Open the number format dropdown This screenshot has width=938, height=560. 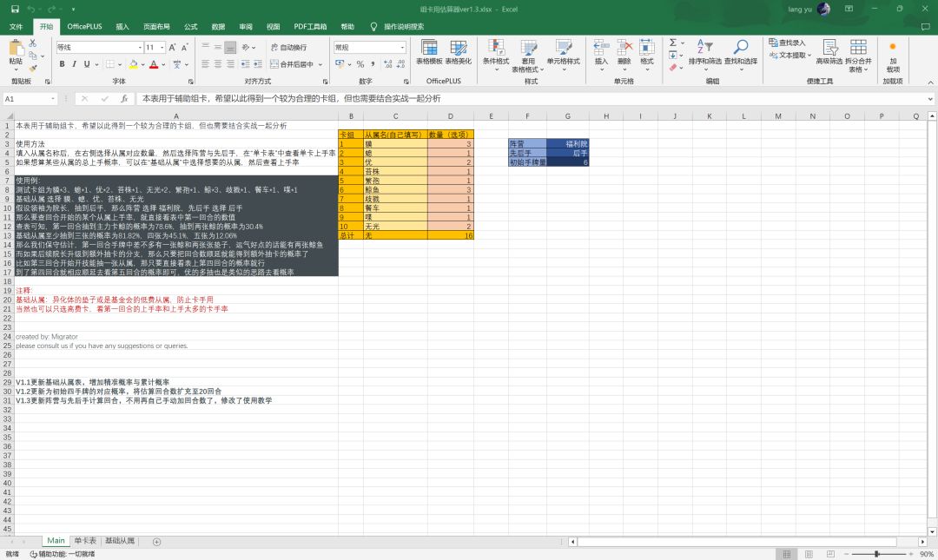[x=402, y=47]
